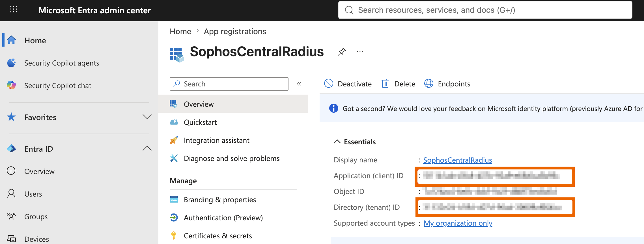Click the blurred Object ID value
The image size is (644, 244).
coord(490,191)
